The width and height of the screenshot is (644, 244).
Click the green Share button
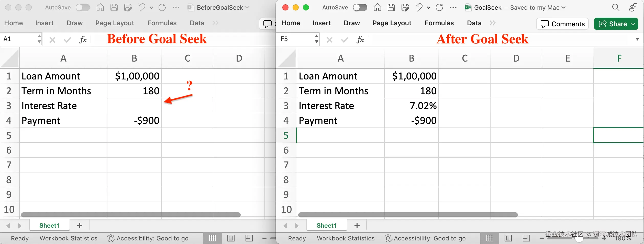[616, 24]
